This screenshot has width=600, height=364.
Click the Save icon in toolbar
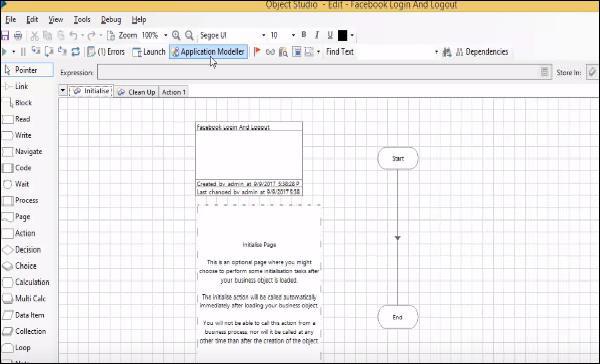pos(5,36)
